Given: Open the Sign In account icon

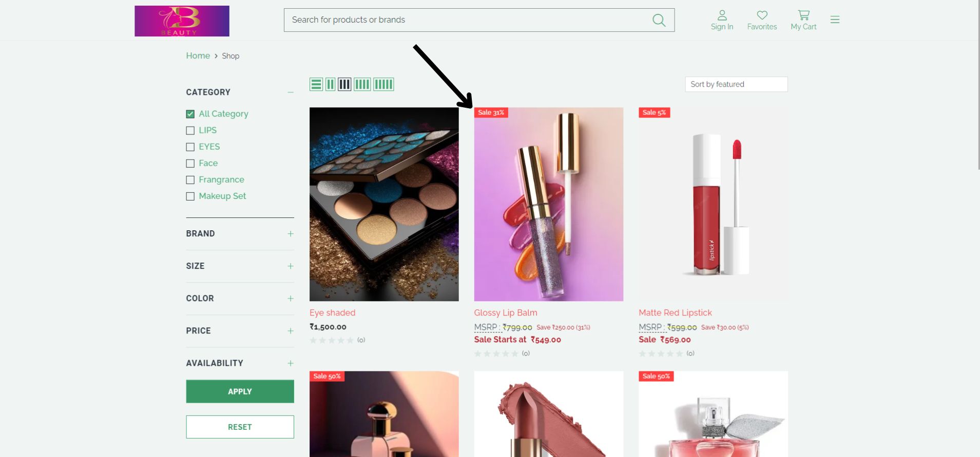Looking at the screenshot, I should [722, 15].
